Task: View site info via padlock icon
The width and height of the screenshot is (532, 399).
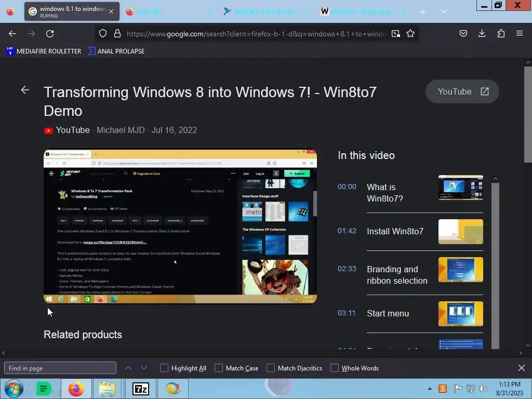Action: coord(117,34)
